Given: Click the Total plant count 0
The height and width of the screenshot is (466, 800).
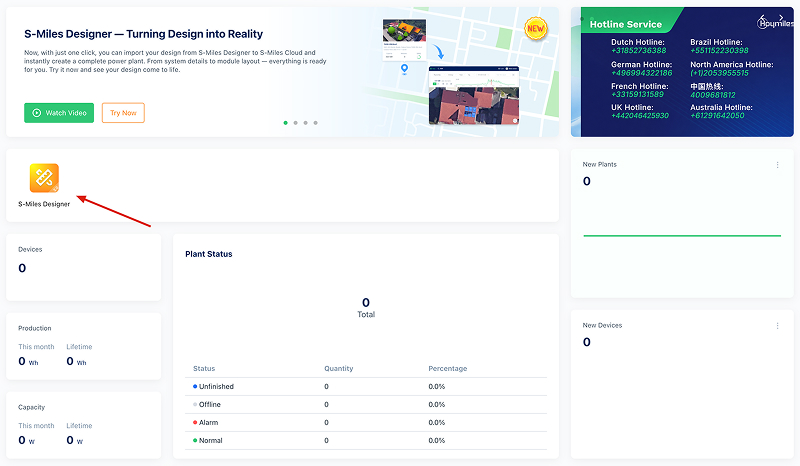Looking at the screenshot, I should [366, 303].
